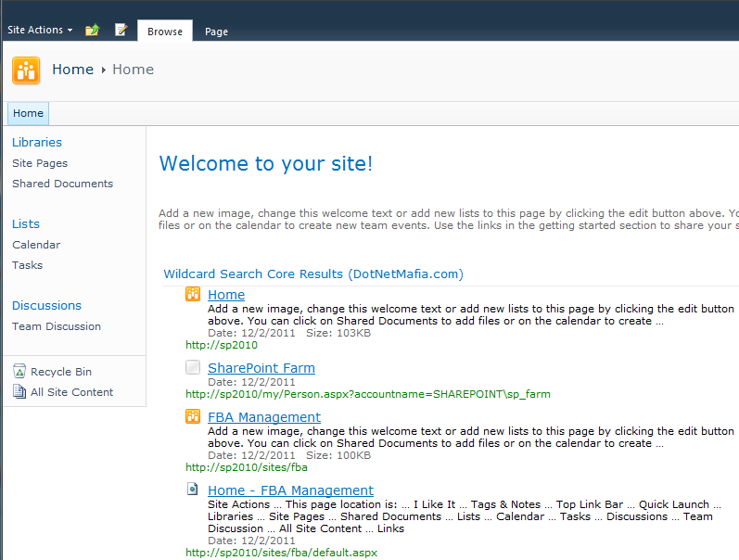Open the Team Discussion board
Viewport: 739px width, 560px height.
pos(57,326)
